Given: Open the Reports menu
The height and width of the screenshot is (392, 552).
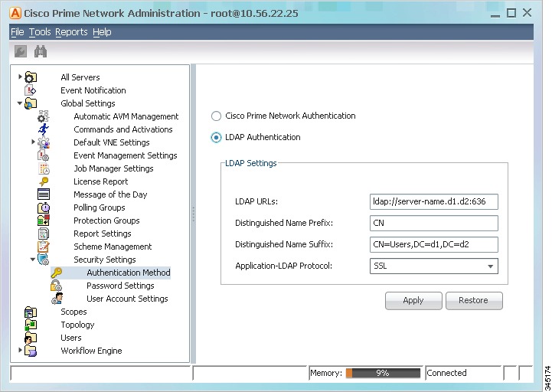Looking at the screenshot, I should point(71,32).
